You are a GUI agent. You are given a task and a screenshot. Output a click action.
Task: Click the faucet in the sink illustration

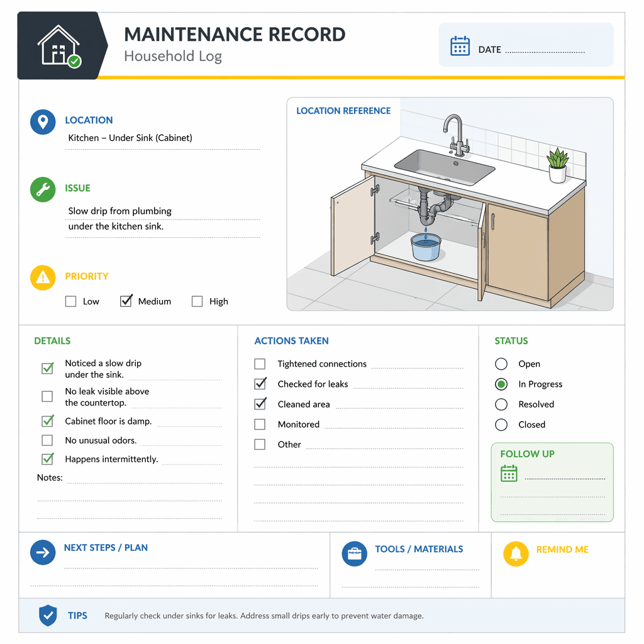(x=456, y=135)
